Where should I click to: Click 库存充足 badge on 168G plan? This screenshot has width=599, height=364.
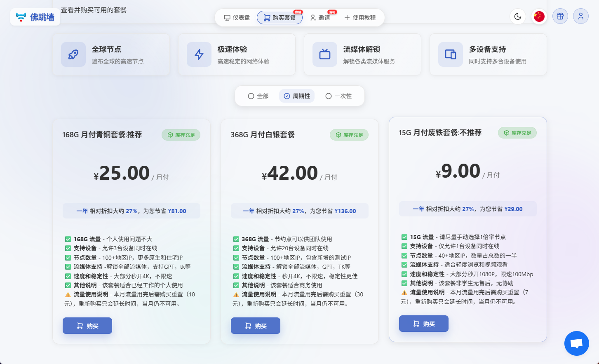pyautogui.click(x=181, y=135)
